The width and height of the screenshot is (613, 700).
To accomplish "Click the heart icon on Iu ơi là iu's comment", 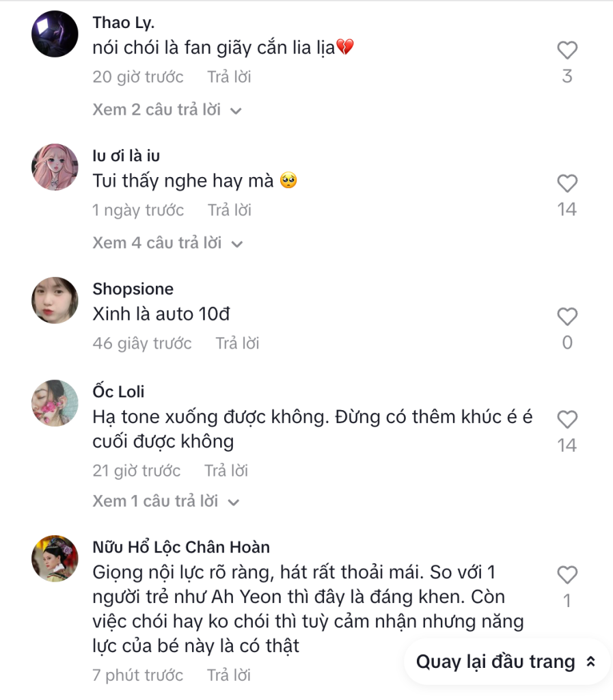I will [567, 183].
